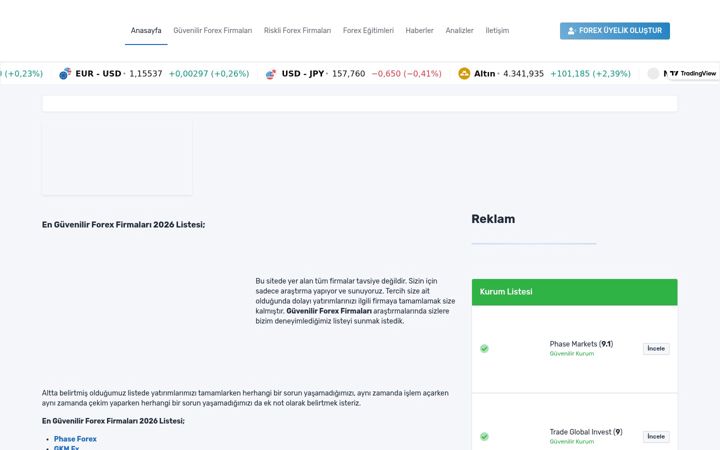Click the En Güvenilir Forex Firmaları 2026 heading

(x=124, y=225)
